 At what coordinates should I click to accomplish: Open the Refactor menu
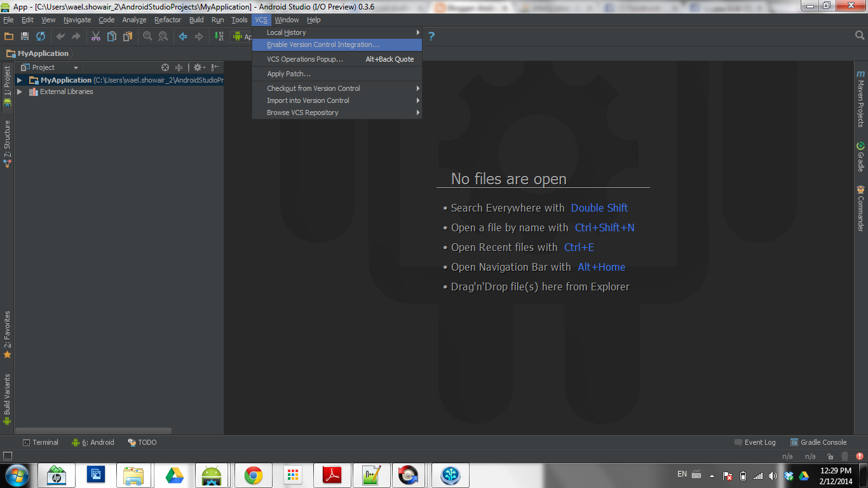click(168, 20)
